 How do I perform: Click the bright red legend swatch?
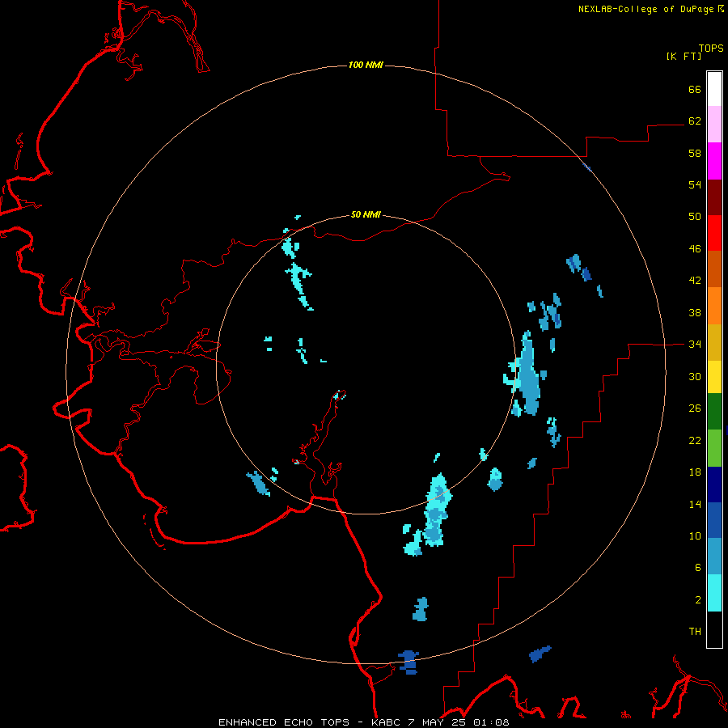714,233
